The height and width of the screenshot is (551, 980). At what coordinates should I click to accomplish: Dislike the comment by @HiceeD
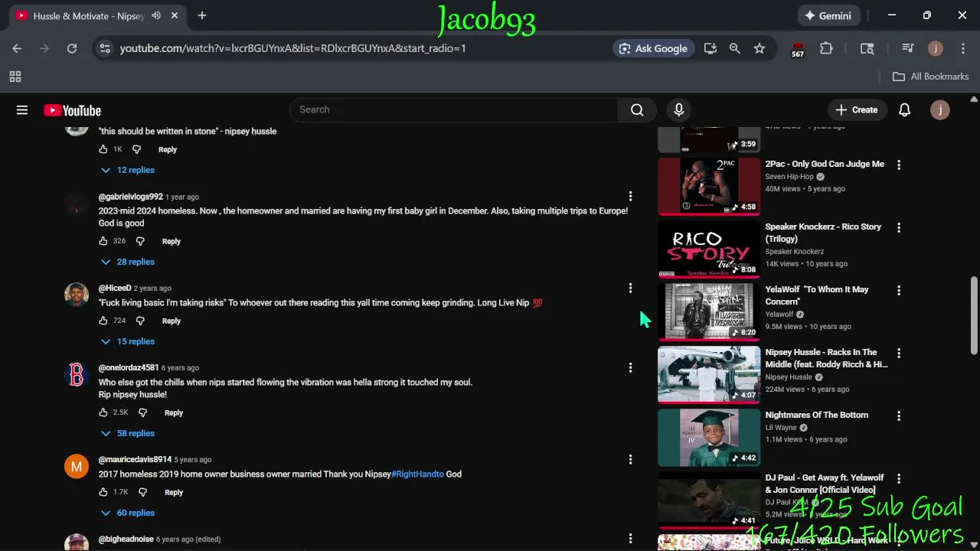pyautogui.click(x=140, y=321)
